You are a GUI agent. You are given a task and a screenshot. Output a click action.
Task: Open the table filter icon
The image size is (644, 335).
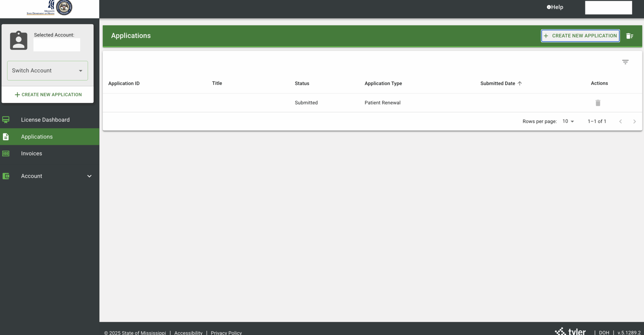click(625, 62)
